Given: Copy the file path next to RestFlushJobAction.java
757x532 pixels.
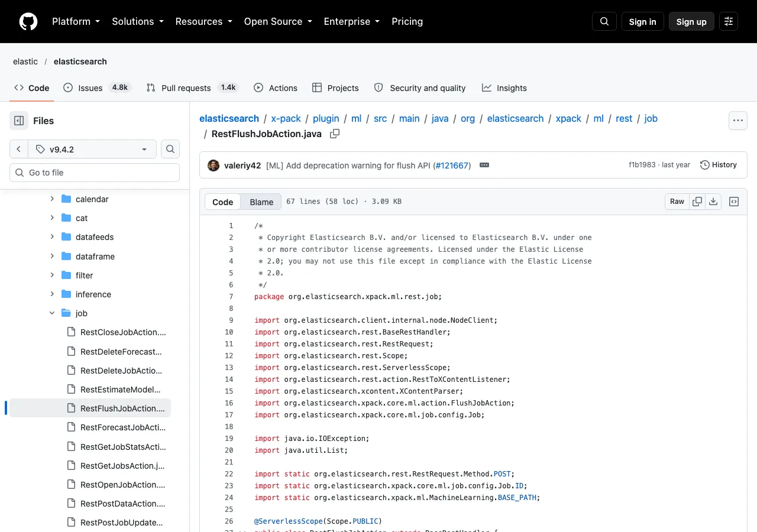Looking at the screenshot, I should tap(335, 134).
